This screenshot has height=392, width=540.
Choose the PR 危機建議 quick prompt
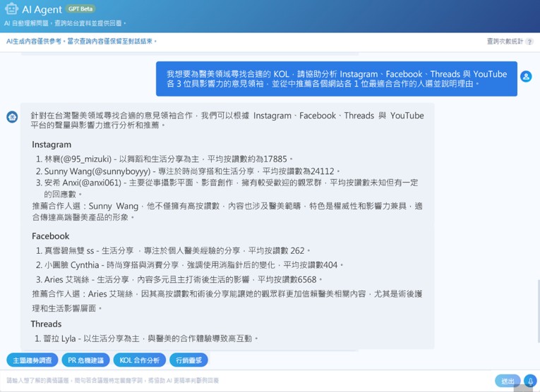pyautogui.click(x=86, y=360)
